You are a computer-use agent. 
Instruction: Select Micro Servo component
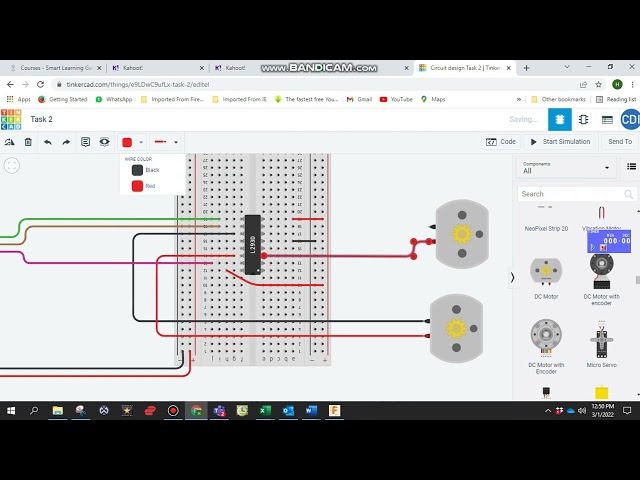tap(602, 345)
